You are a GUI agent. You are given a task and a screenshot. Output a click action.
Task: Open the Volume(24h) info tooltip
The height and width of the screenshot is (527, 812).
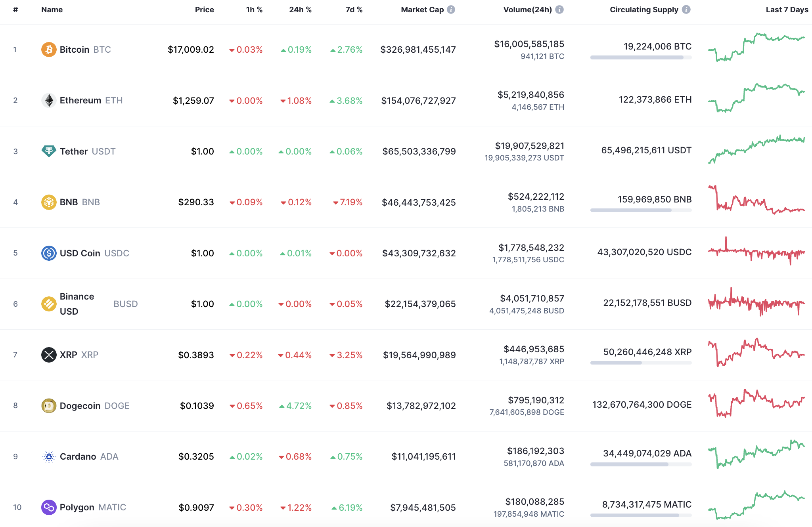560,10
